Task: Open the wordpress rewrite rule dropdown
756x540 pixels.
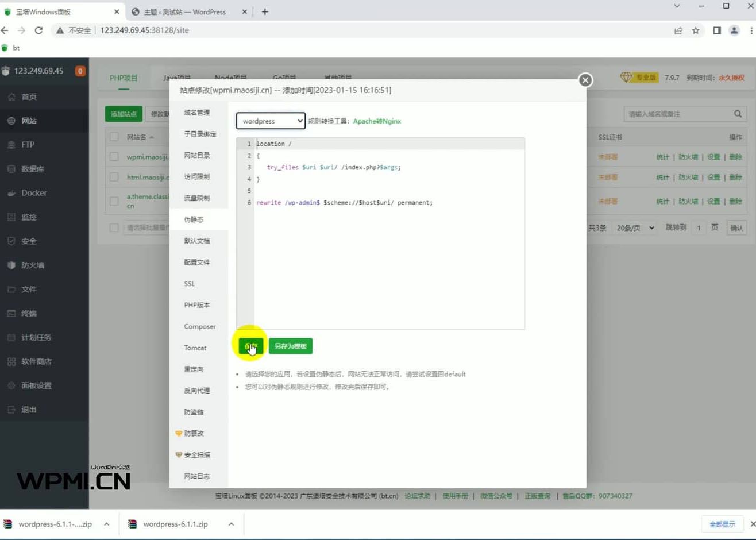Action: coord(271,121)
